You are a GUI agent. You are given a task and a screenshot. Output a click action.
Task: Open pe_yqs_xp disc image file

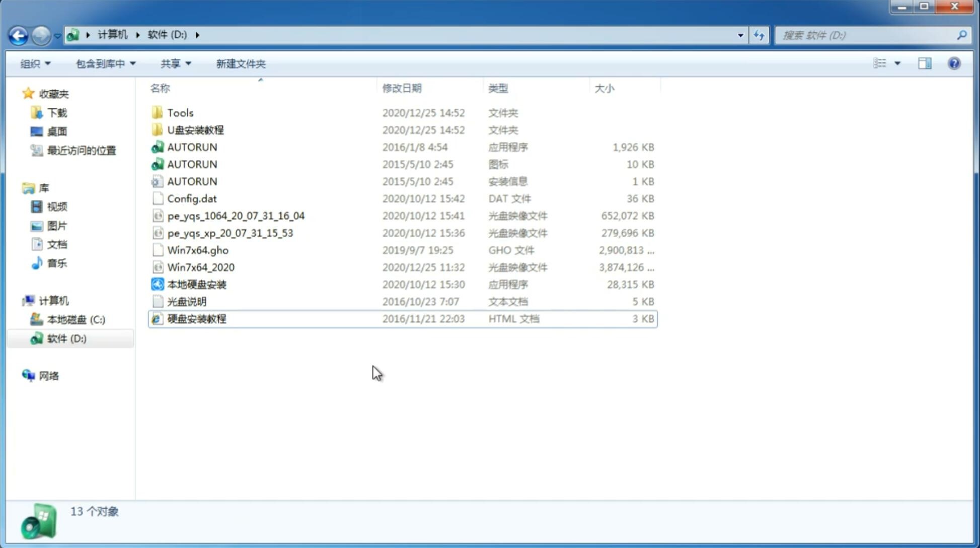(x=230, y=232)
